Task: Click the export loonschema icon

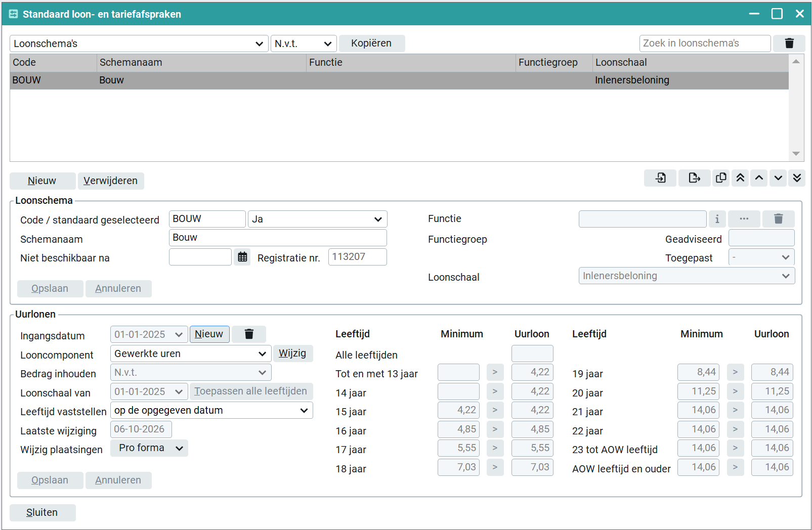Action: pyautogui.click(x=694, y=178)
